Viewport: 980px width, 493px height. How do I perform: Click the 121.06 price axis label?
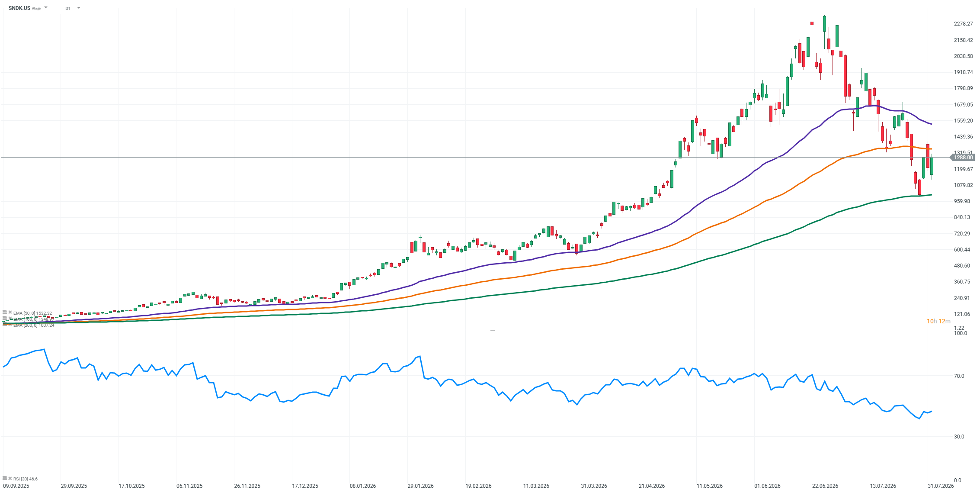click(x=963, y=314)
